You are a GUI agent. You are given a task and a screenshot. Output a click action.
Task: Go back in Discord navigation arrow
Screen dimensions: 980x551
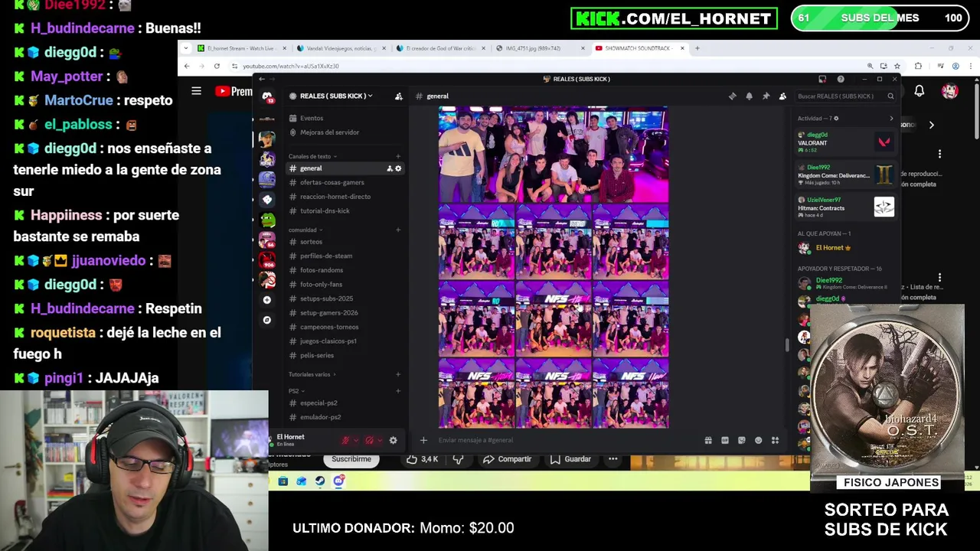[x=262, y=79]
